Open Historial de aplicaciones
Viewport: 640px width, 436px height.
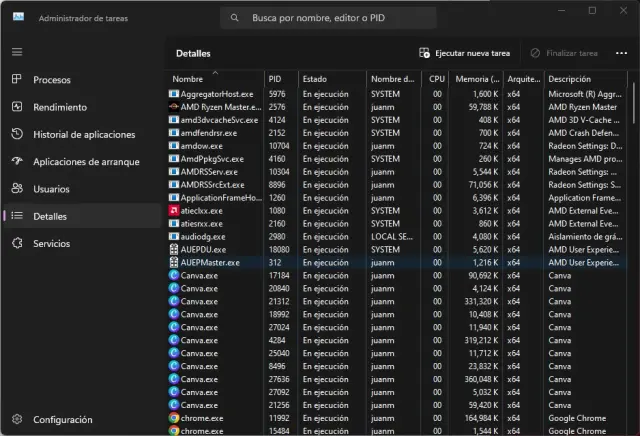[x=84, y=134]
